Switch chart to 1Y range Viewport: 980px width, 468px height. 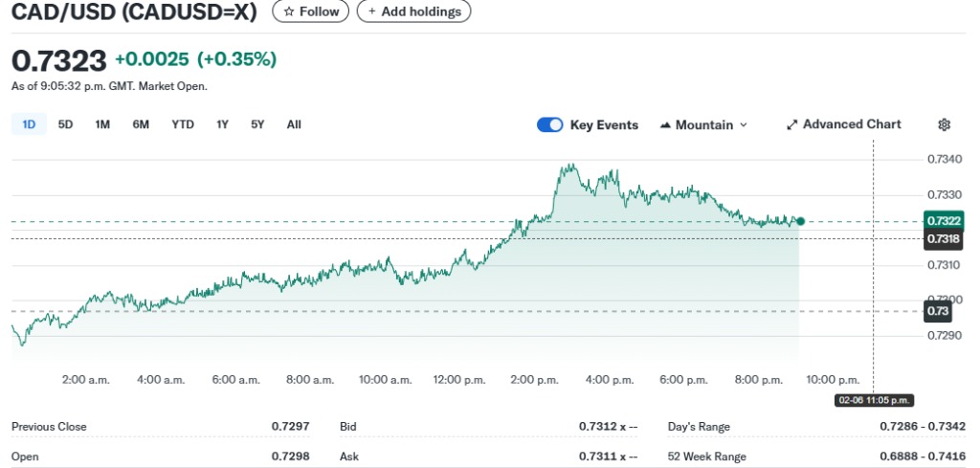(222, 124)
